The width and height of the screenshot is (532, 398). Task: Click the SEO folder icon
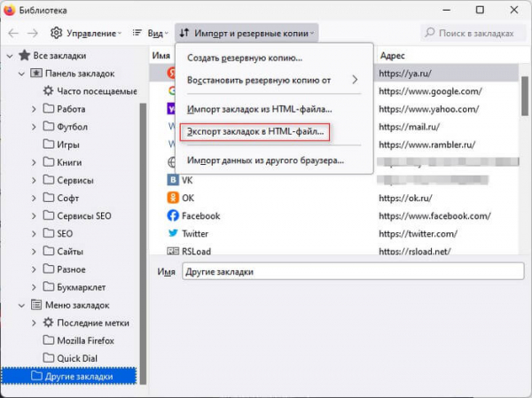[49, 233]
